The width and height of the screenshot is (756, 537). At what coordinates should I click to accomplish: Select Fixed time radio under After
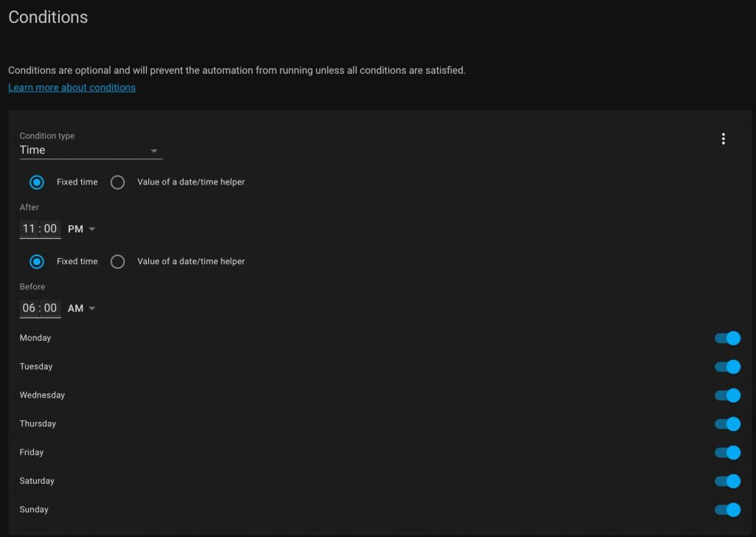tap(37, 182)
